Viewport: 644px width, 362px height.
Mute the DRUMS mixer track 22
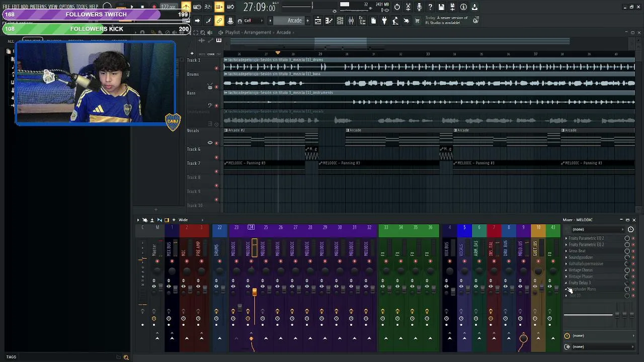pyautogui.click(x=219, y=261)
